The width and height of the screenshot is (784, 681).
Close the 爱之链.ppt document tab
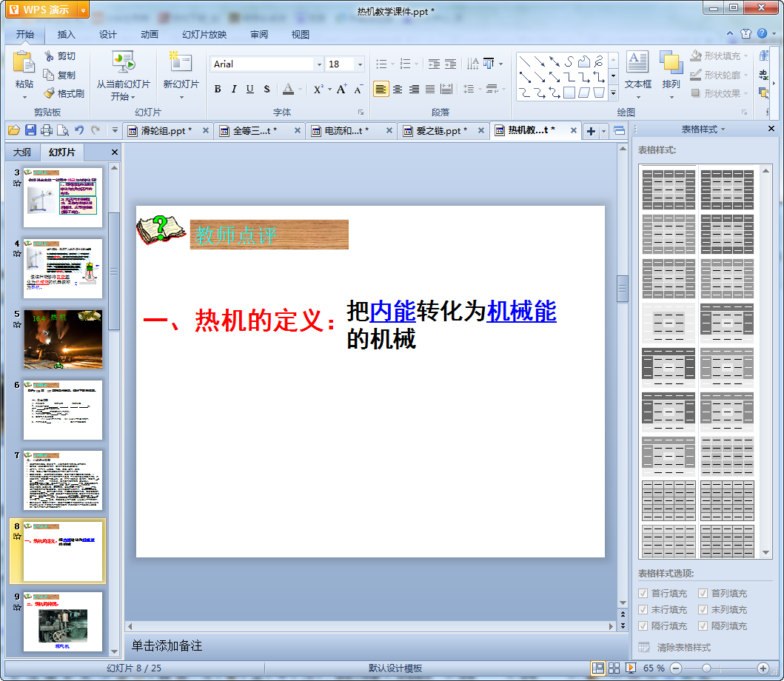point(481,130)
